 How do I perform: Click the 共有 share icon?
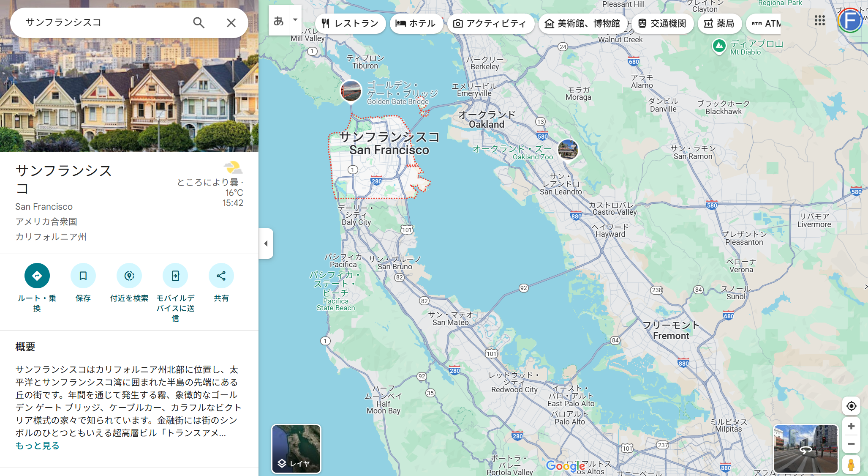click(221, 276)
